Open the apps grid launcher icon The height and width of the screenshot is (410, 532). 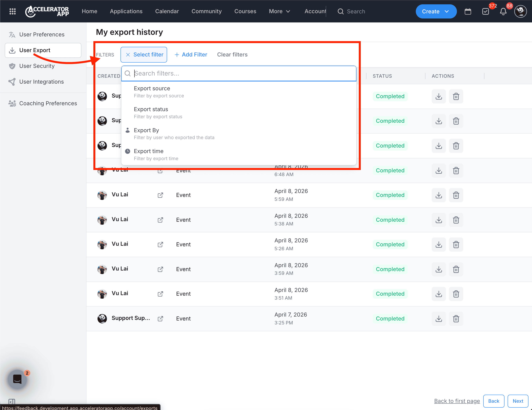point(12,11)
